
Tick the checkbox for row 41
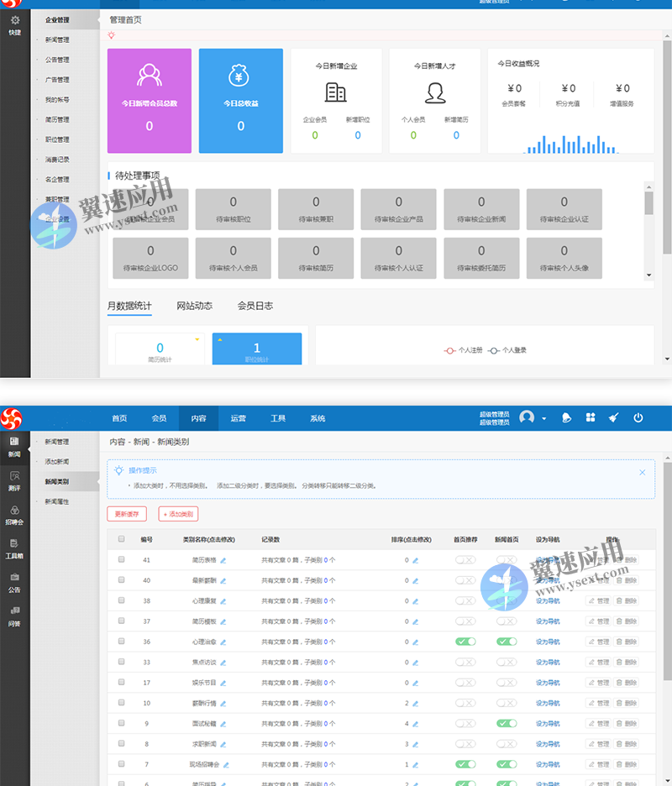[122, 559]
